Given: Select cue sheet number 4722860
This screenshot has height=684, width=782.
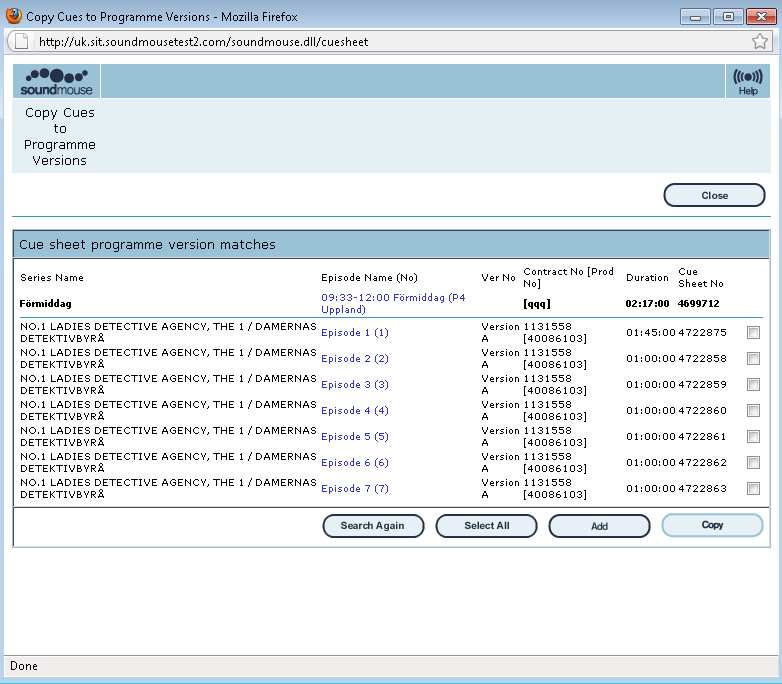Looking at the screenshot, I should coord(702,411).
